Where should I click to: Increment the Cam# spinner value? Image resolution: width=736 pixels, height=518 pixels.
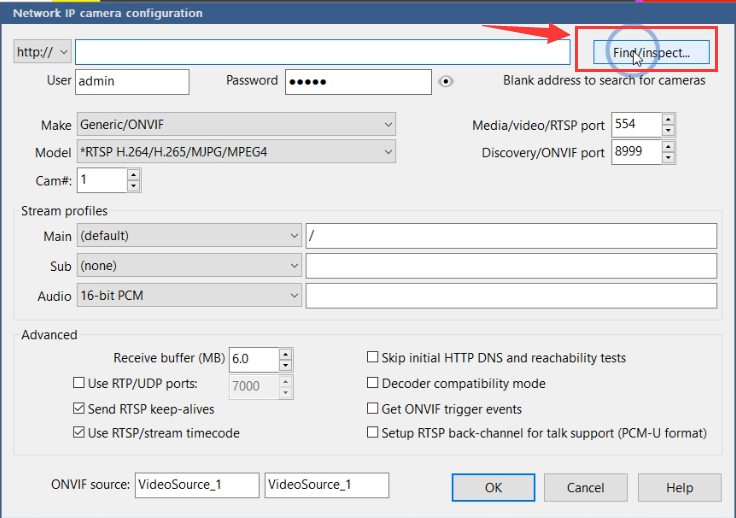coord(134,175)
